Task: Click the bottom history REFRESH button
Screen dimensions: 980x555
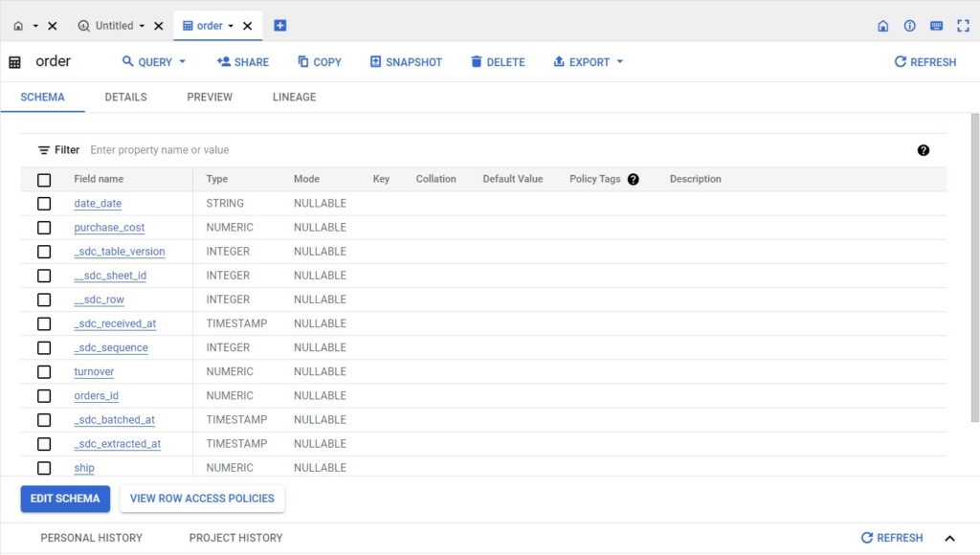Action: coord(892,538)
